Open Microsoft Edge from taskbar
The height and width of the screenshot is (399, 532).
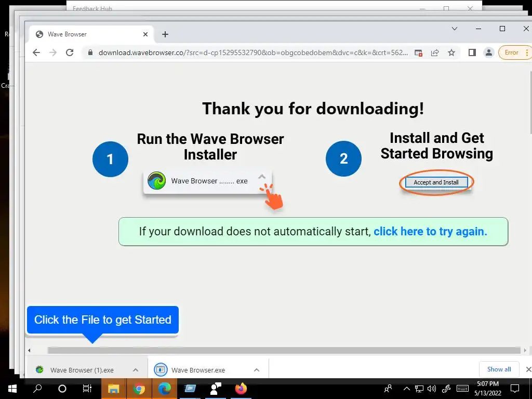click(164, 389)
